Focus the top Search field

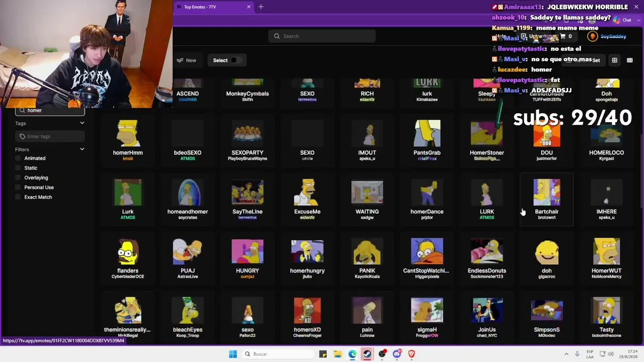click(x=322, y=36)
